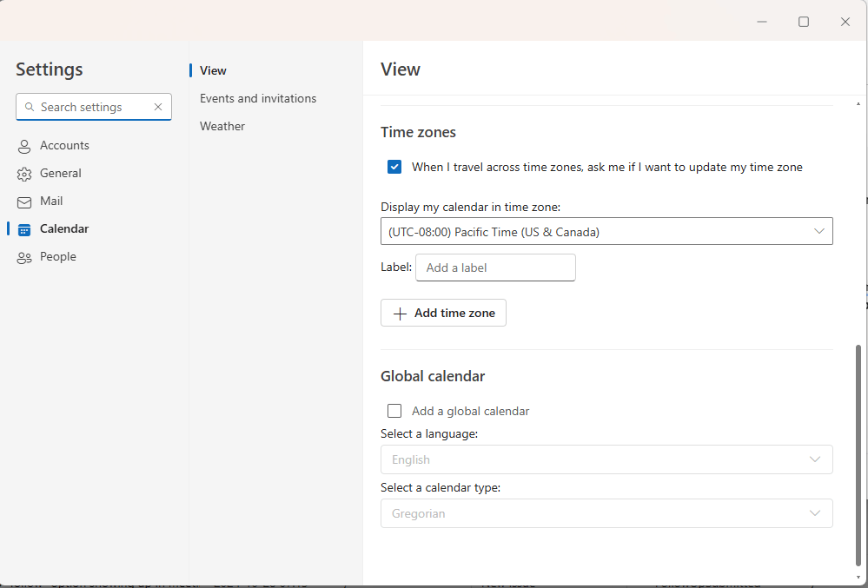Open the Pacific Time zone dropdown
This screenshot has width=868, height=588.
(606, 231)
